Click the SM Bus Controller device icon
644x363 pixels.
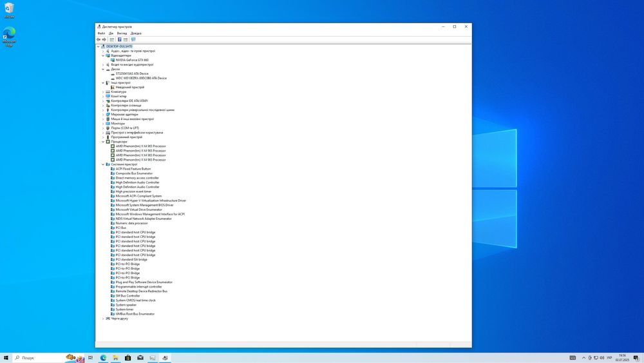click(x=113, y=295)
